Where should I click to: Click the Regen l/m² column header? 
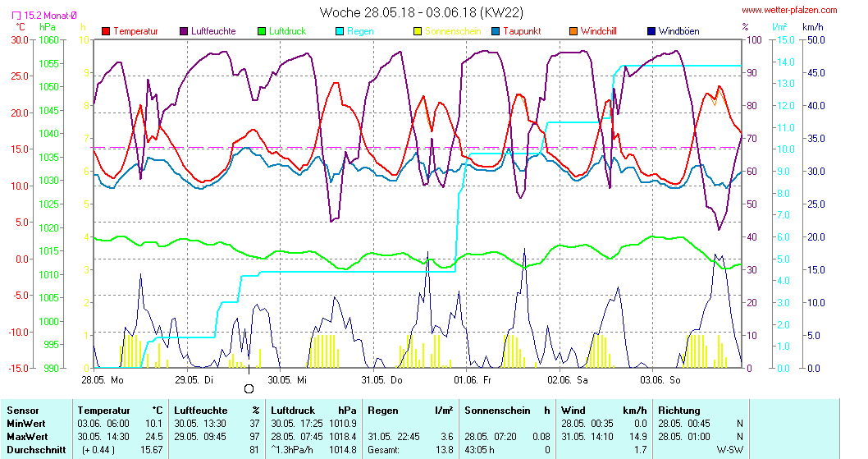coord(410,411)
